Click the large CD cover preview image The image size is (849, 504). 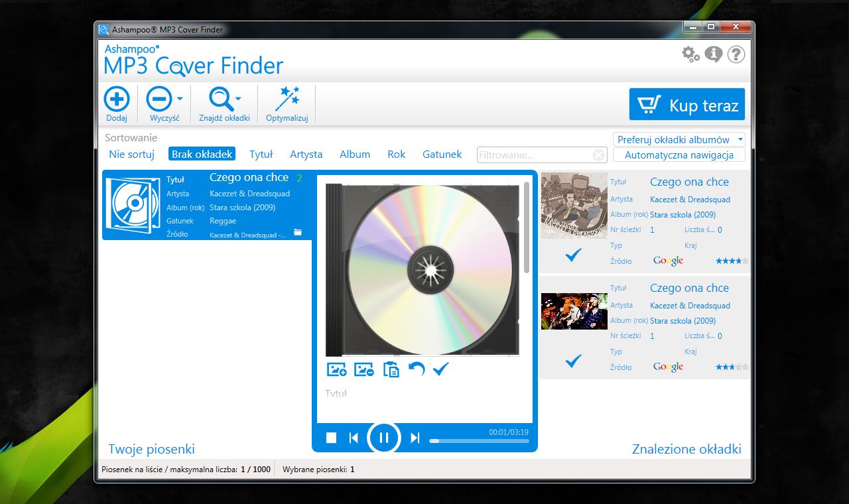click(423, 270)
